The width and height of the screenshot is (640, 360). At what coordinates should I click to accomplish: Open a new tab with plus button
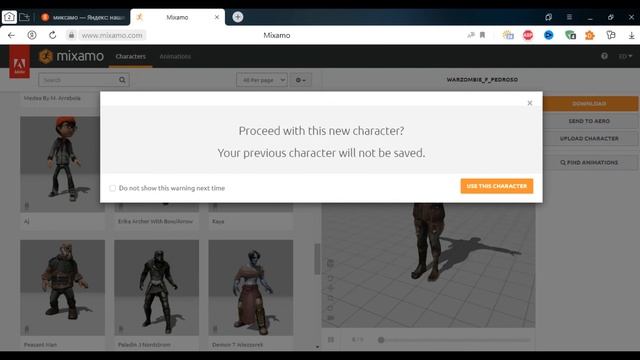click(x=238, y=17)
